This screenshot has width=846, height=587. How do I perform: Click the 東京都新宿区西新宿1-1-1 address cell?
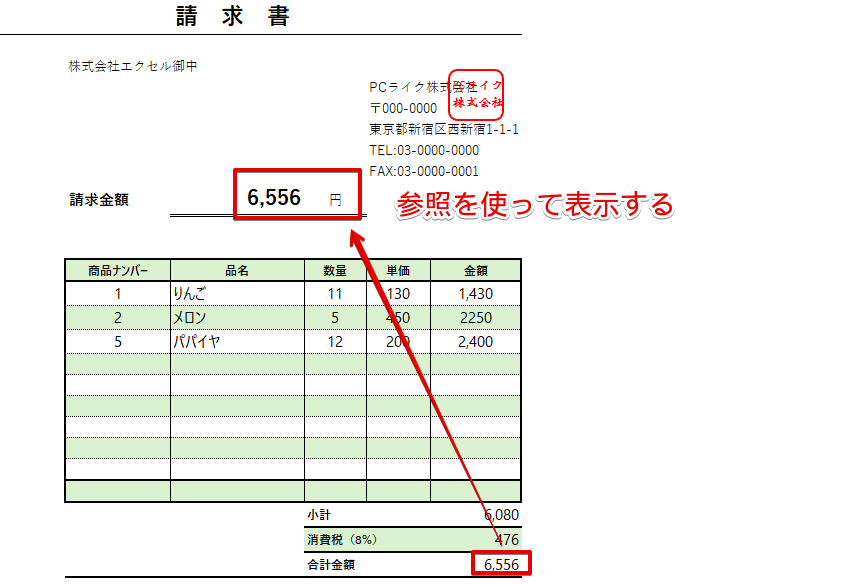tap(444, 129)
